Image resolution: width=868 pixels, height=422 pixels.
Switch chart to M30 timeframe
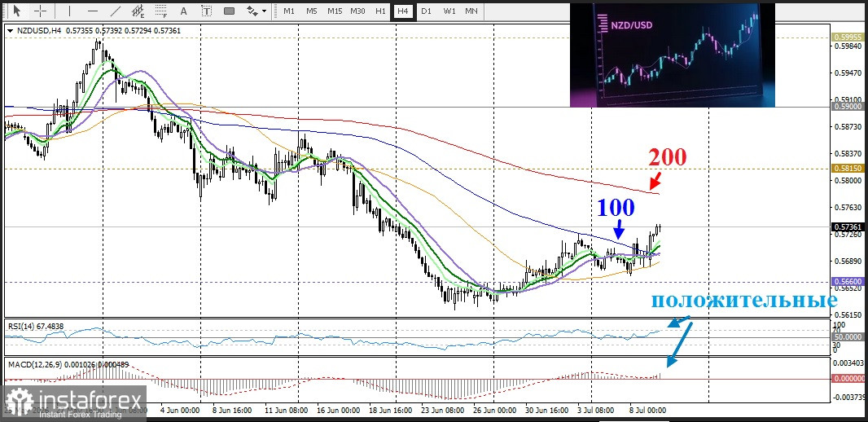point(357,11)
